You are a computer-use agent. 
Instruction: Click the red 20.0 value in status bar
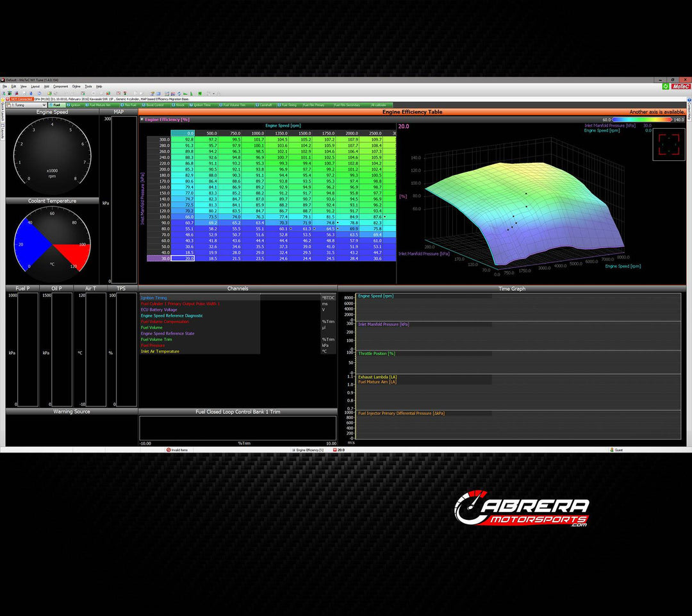340,451
